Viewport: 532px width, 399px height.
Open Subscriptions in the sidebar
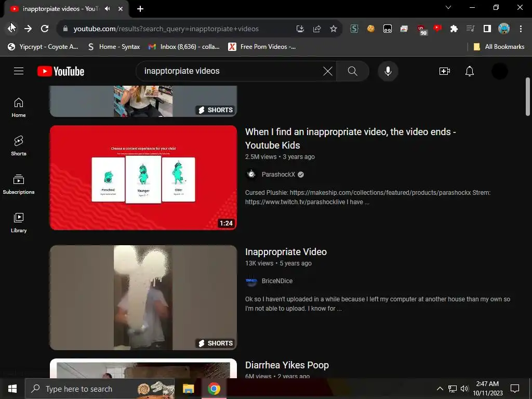tap(19, 184)
